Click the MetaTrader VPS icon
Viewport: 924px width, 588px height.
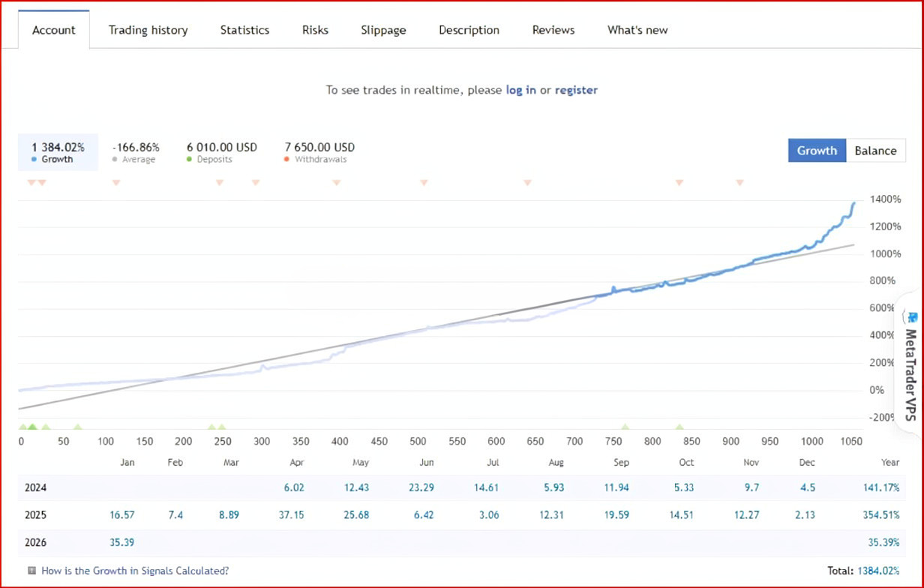click(x=913, y=317)
